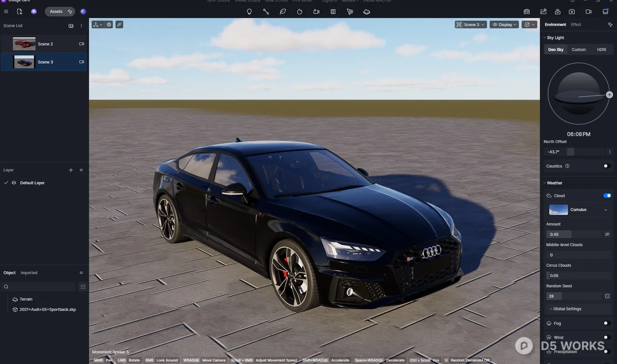Add a new layer with plus icon

[71, 170]
